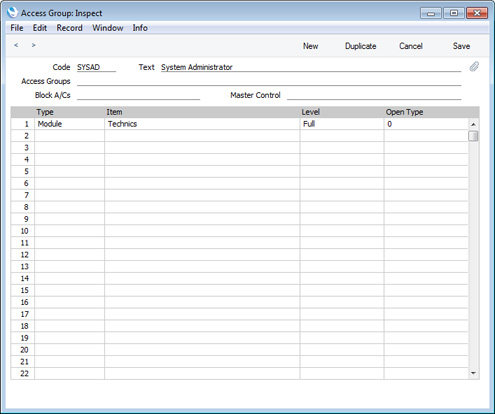Minimize the Access Group window
The width and height of the screenshot is (495, 414).
[431, 13]
